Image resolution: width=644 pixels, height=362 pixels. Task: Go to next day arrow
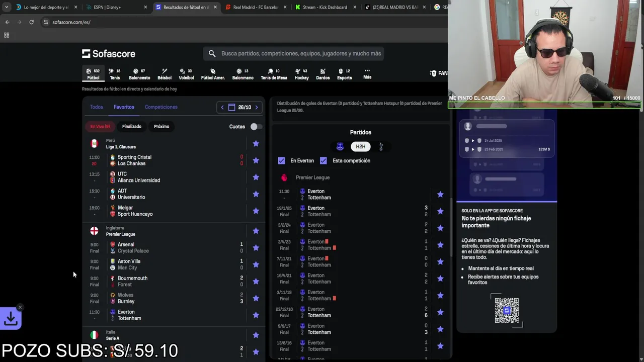257,107
